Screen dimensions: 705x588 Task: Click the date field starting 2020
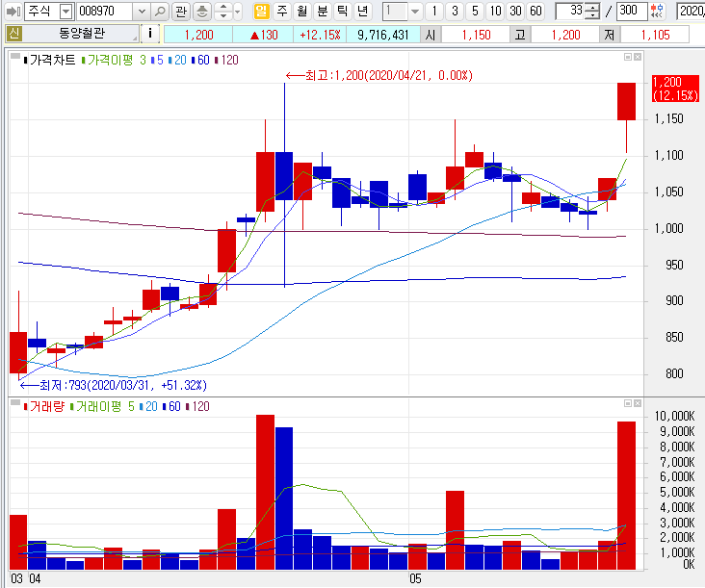(691, 12)
